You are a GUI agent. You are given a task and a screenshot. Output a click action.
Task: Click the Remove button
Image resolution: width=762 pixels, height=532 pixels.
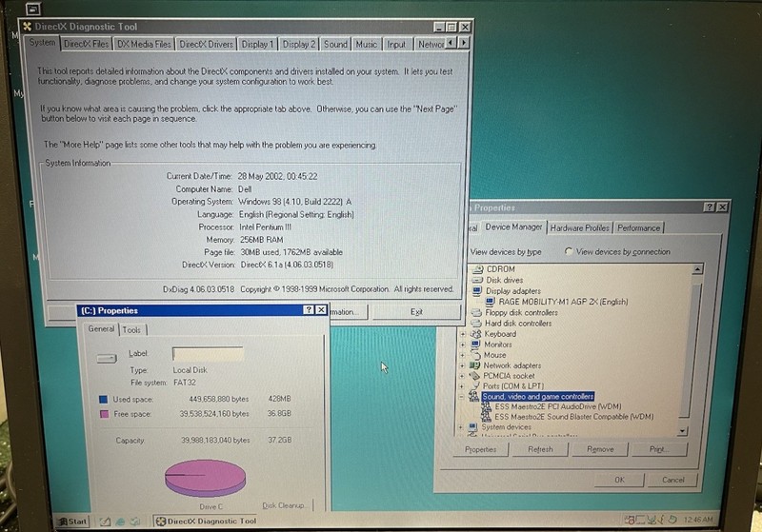[600, 449]
